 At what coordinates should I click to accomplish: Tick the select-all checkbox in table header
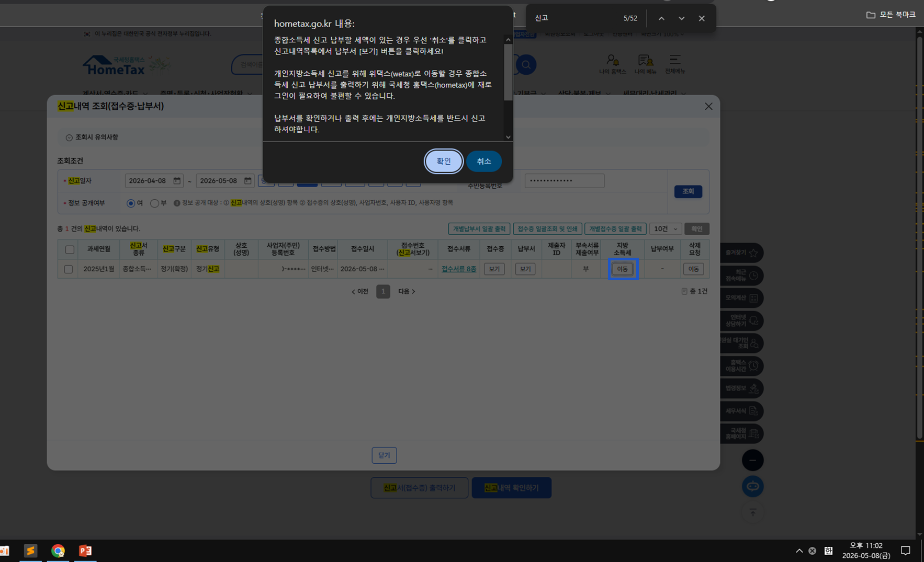click(70, 249)
